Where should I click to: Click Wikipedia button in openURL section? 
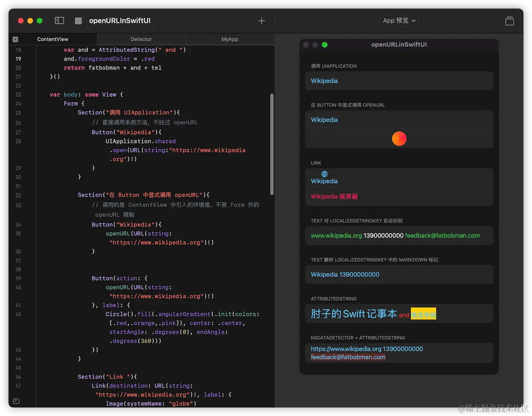pyautogui.click(x=324, y=120)
